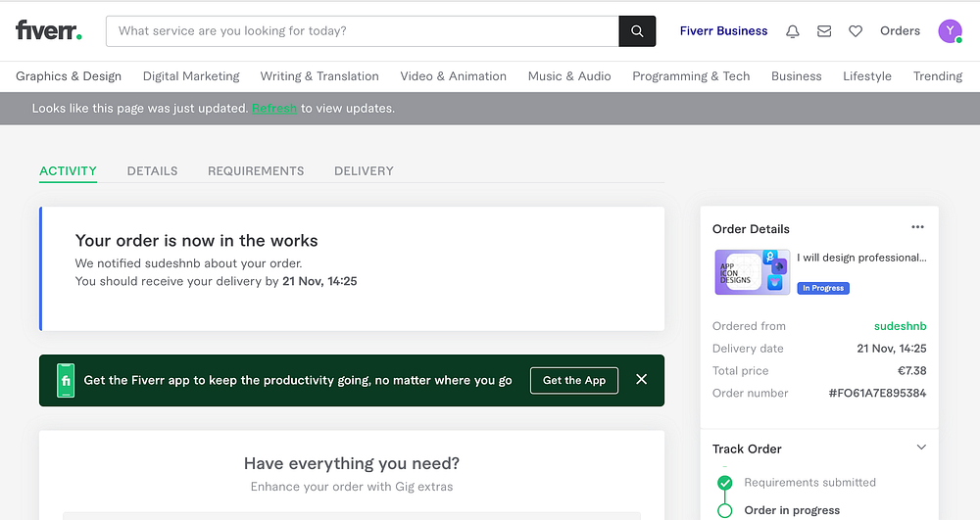Open Writing & Translation category
The image size is (980, 520).
319,76
